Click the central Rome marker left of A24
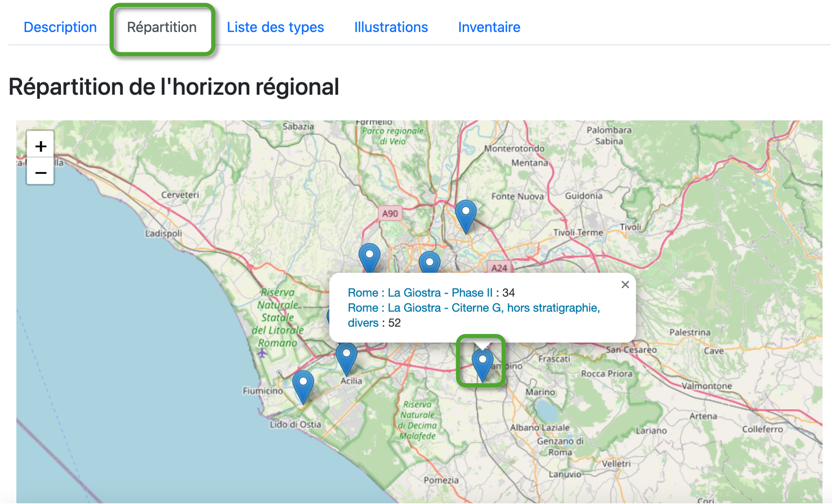Screen dimensions: 833x504 pos(429,264)
